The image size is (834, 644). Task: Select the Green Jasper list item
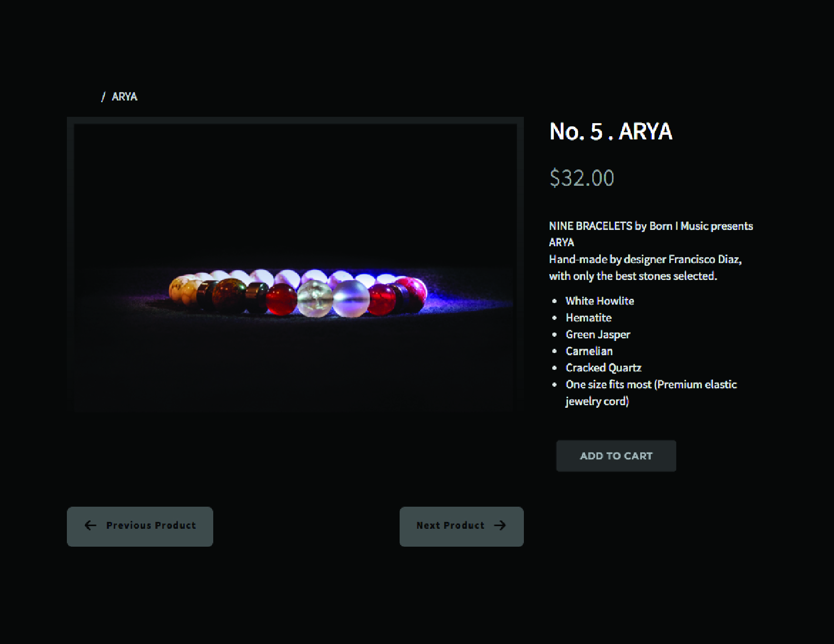point(598,335)
